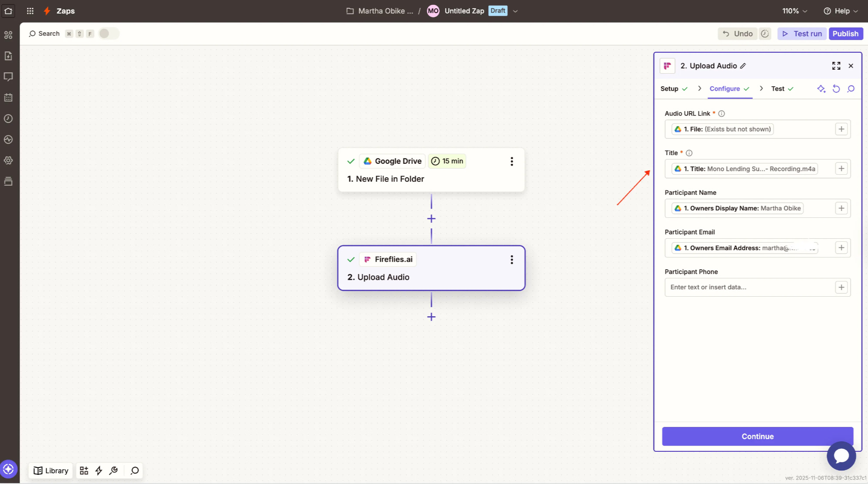Open the chat support bubble
This screenshot has width=868, height=484.
point(841,456)
